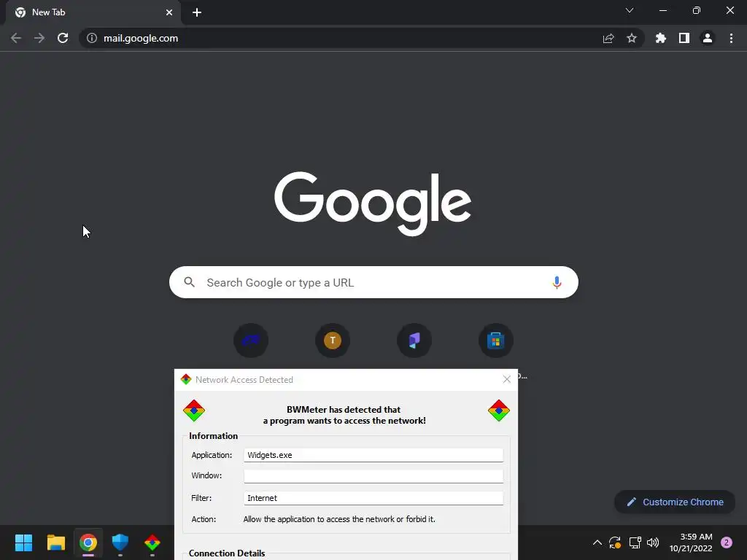This screenshot has height=560, width=747.
Task: Go back to the previous page
Action: point(16,38)
